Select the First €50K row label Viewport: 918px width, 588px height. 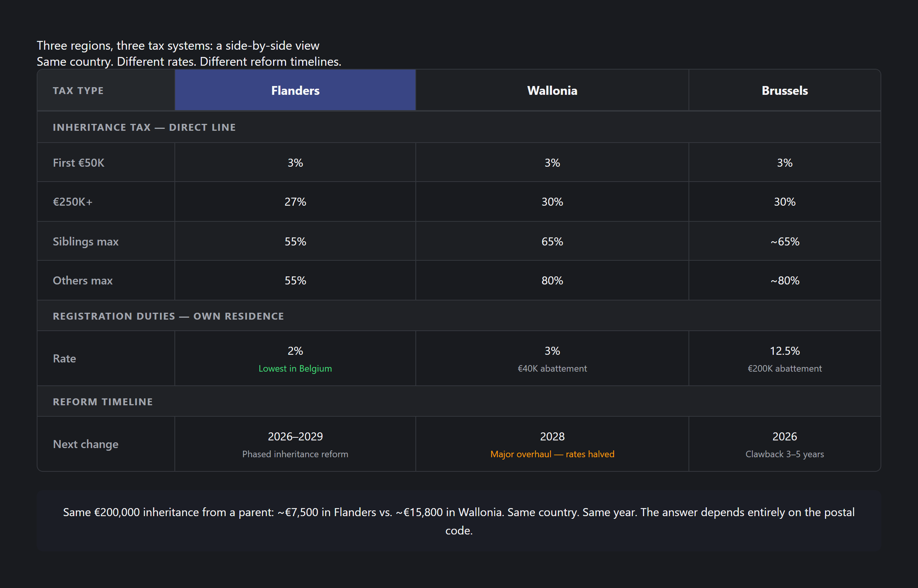coord(78,163)
